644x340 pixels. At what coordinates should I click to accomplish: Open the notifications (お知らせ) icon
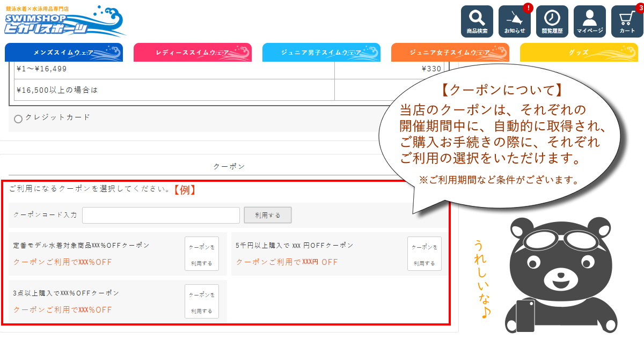[514, 21]
